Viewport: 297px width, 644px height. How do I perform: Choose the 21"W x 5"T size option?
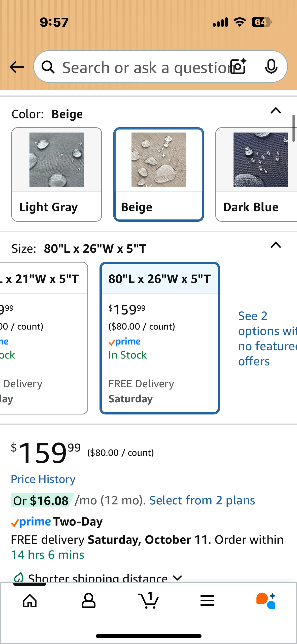tap(44, 338)
